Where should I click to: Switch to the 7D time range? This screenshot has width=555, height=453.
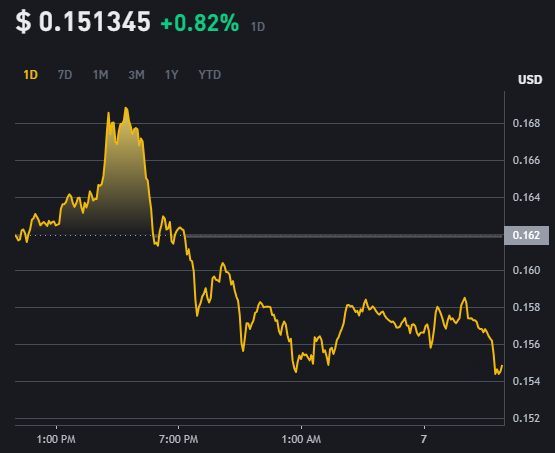(65, 75)
